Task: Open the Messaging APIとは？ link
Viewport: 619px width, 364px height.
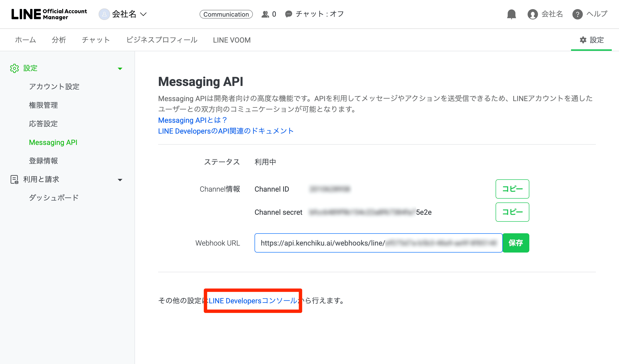Action: click(192, 120)
